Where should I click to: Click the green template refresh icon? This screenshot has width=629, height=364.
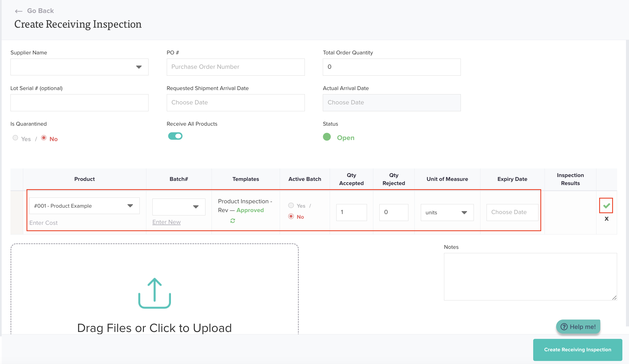(x=233, y=221)
